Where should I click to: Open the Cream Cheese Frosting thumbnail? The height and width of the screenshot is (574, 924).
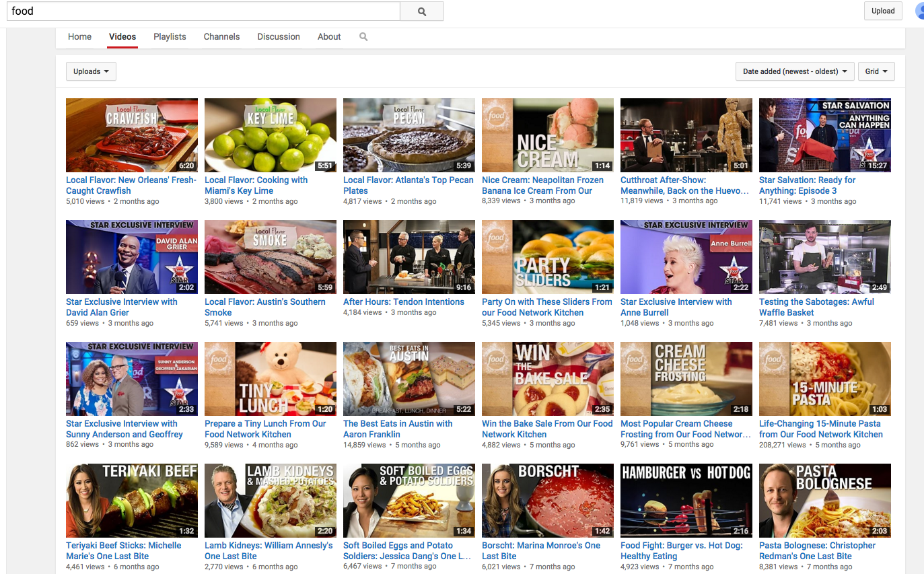686,379
